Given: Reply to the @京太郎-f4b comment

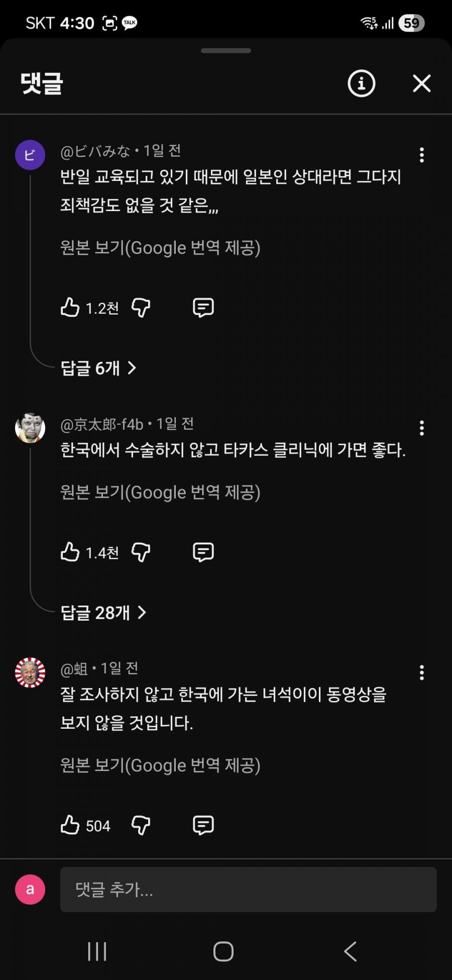Looking at the screenshot, I should point(203,552).
